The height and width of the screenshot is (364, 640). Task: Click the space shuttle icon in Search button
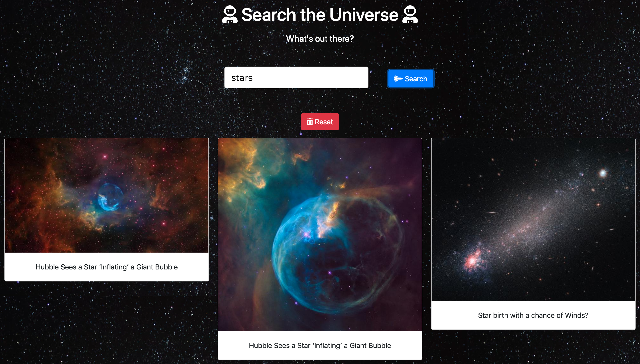398,79
